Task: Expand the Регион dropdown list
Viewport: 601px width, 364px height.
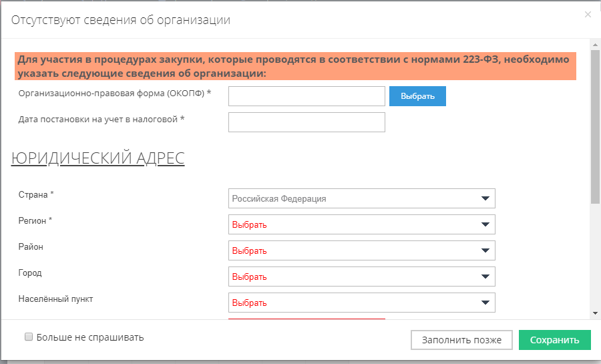Action: tap(361, 224)
